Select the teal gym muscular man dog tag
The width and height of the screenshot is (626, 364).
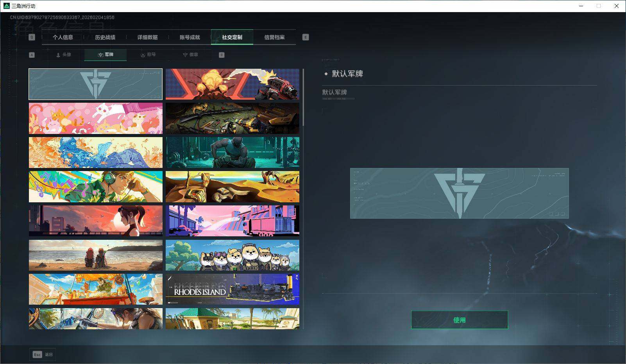[233, 153]
